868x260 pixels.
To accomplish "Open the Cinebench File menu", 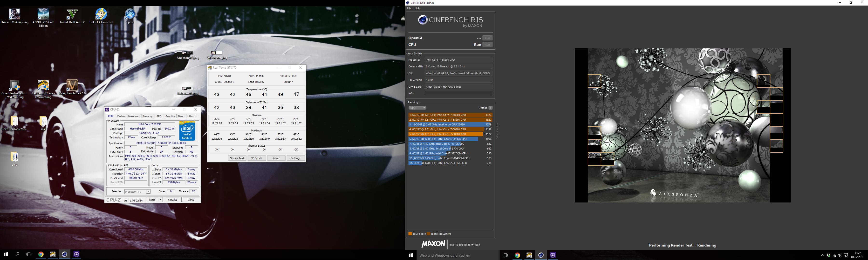I will (409, 8).
